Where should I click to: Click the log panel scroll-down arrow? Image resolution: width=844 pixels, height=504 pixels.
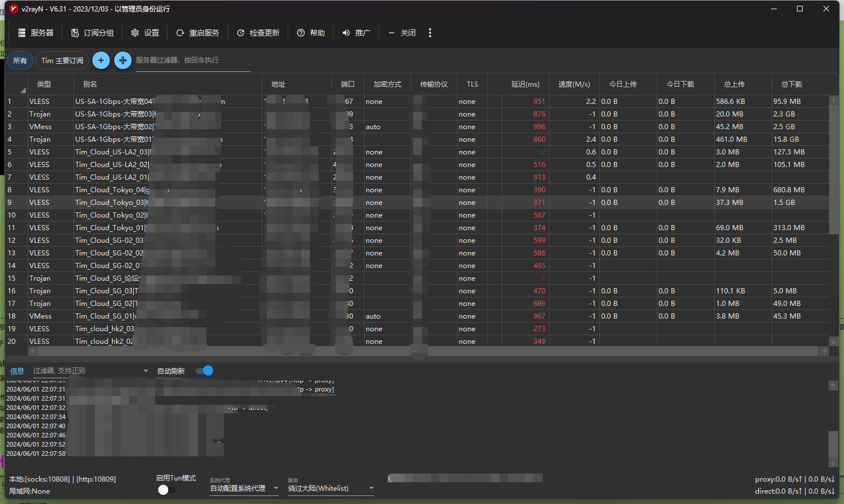point(833,463)
